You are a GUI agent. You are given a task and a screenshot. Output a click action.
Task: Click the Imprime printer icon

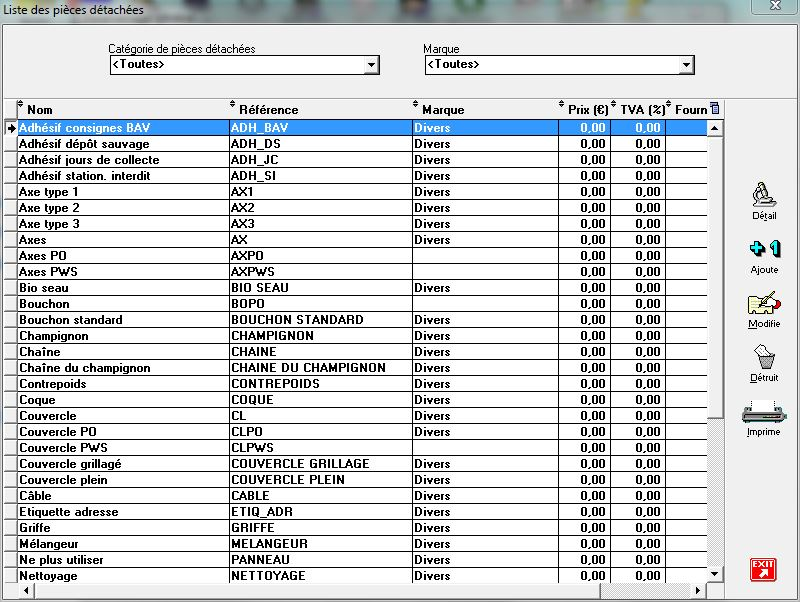click(x=764, y=411)
